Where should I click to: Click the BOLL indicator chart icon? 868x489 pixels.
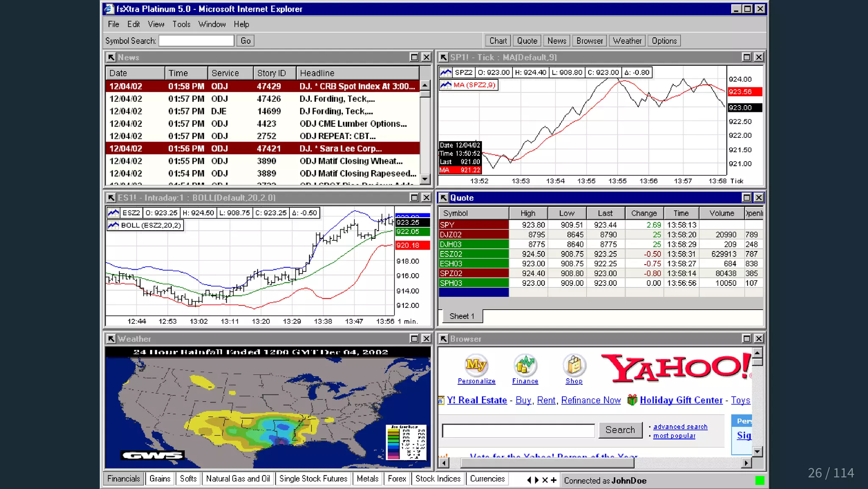click(x=113, y=225)
